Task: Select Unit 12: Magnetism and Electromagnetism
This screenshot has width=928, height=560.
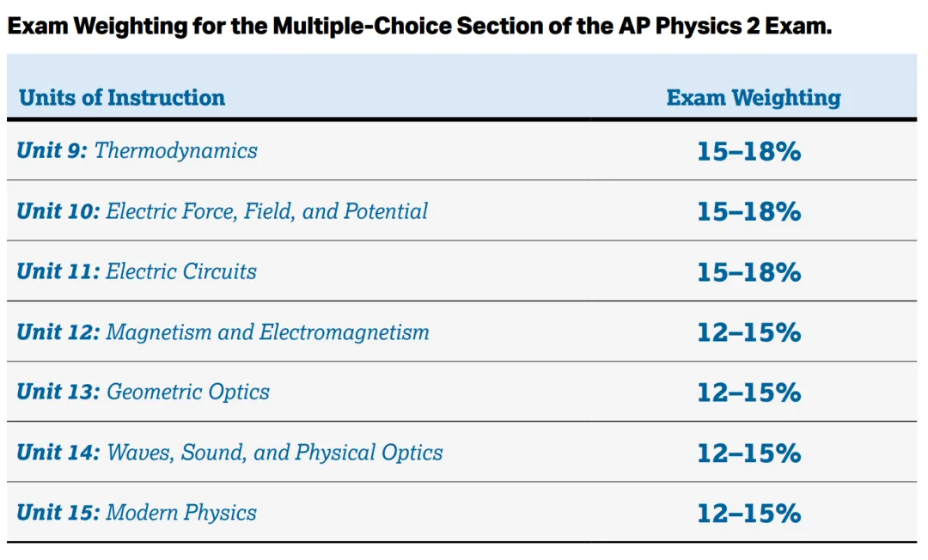Action: (x=223, y=332)
